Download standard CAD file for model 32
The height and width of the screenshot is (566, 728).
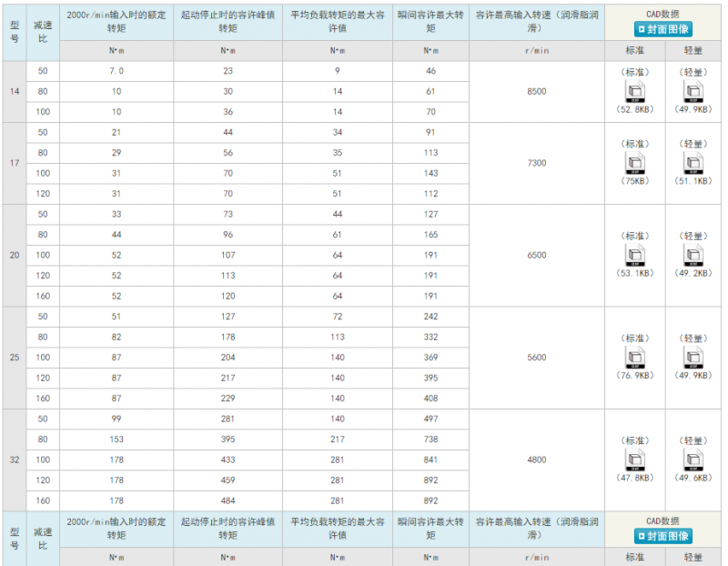pos(634,460)
